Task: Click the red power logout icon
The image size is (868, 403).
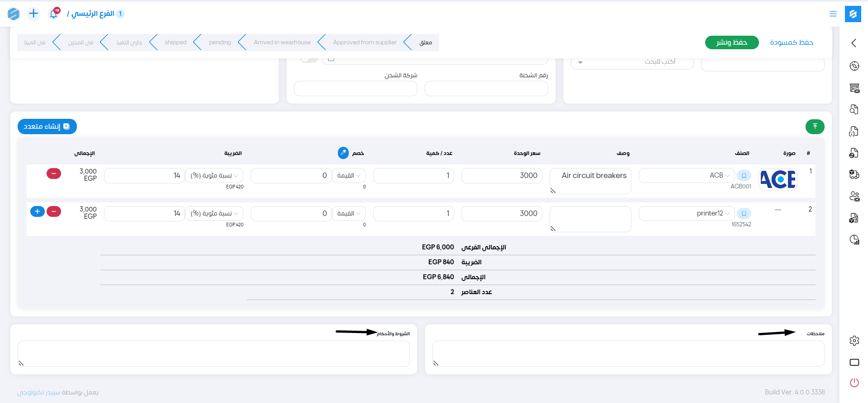Action: pos(854,383)
